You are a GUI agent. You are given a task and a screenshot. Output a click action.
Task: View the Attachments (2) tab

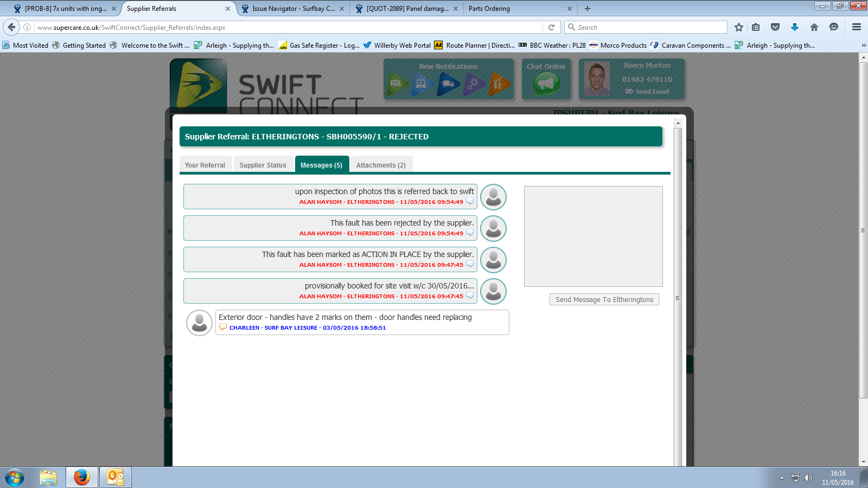(x=381, y=165)
